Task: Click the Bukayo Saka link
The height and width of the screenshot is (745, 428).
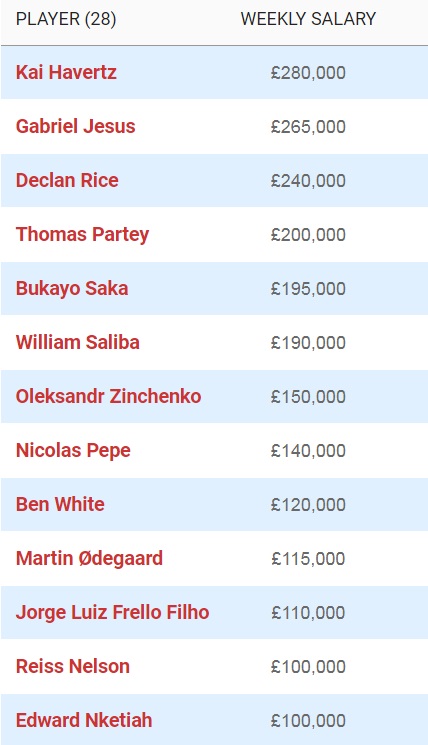Action: (72, 289)
